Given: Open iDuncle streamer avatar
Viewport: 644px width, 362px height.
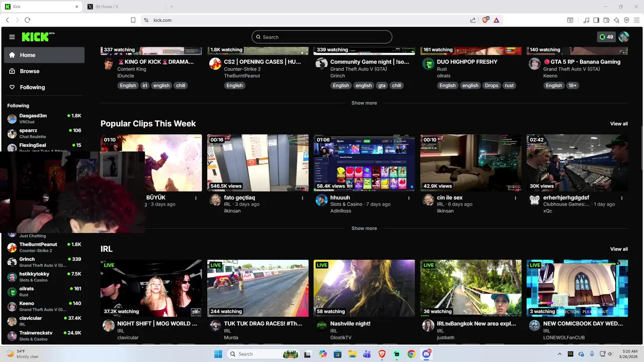Looking at the screenshot, I should 109,64.
